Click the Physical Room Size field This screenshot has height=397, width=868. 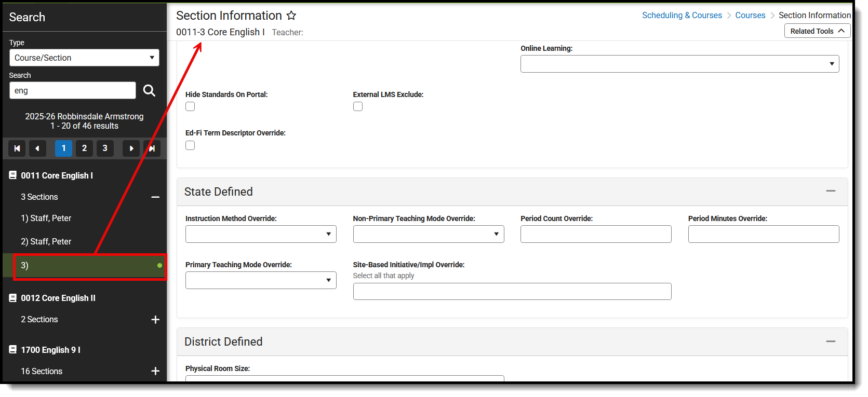[x=345, y=379]
